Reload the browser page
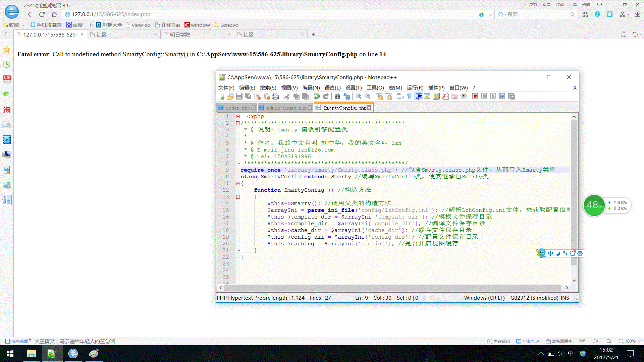Image resolution: width=644 pixels, height=362 pixels. coord(42,14)
